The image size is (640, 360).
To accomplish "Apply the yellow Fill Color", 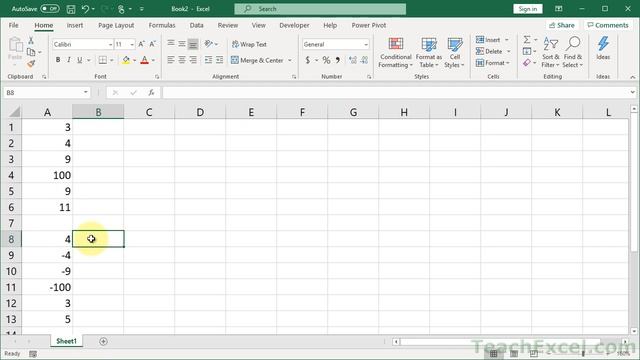I will (x=126, y=60).
